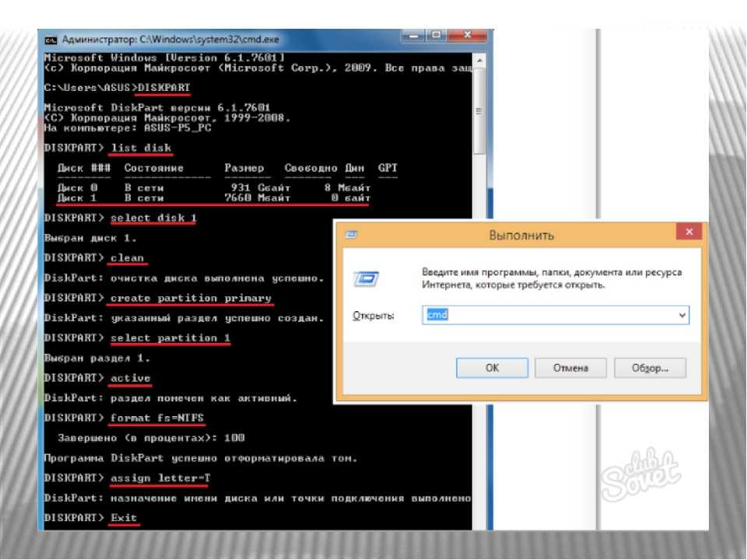747x560 pixels.
Task: Click the '931 Gбайт' size value
Action: 261,187
